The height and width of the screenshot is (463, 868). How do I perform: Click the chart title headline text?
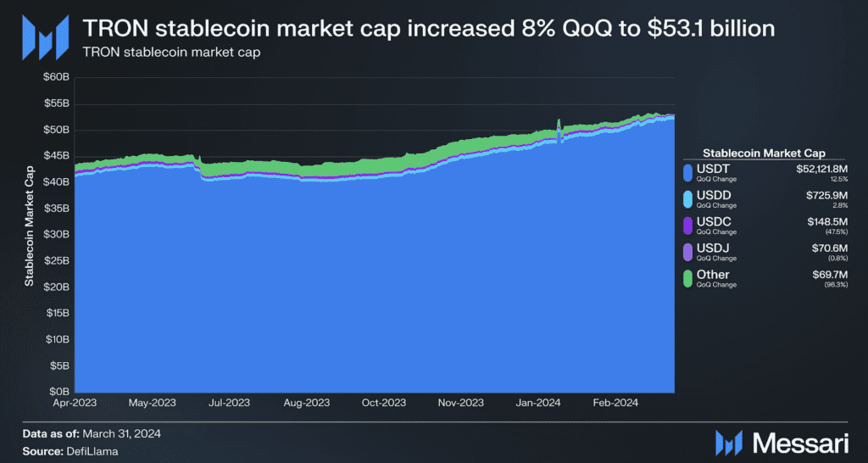click(x=428, y=29)
